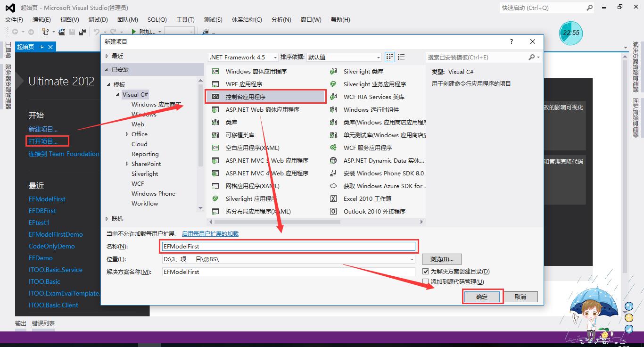Pin the Start Page tab
The width and height of the screenshot is (644, 347).
(41, 47)
